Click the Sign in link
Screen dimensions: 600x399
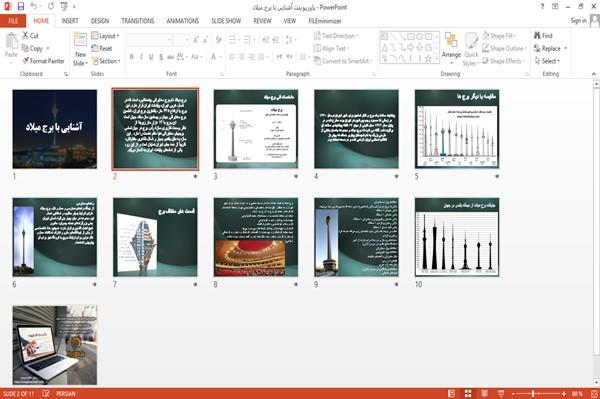pyautogui.click(x=578, y=21)
